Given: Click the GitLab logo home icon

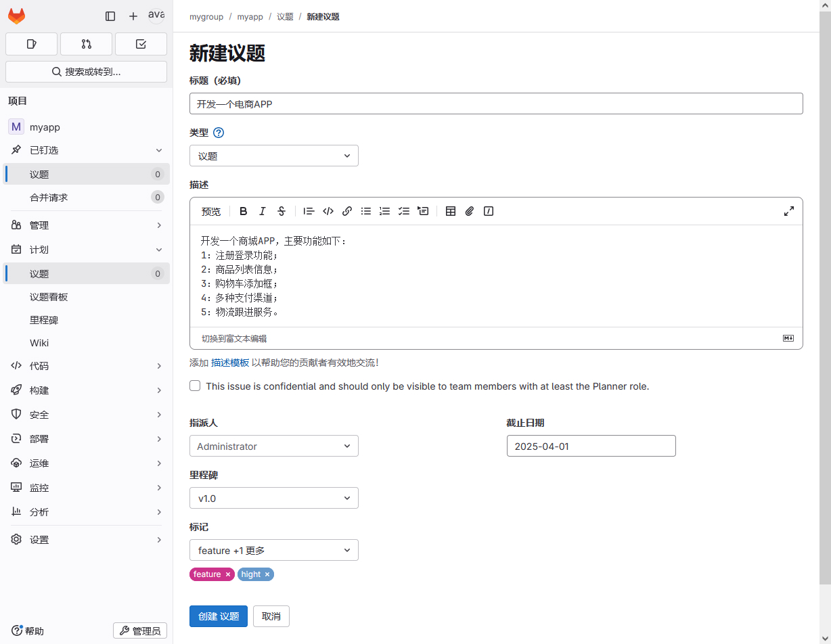Looking at the screenshot, I should coord(16,16).
